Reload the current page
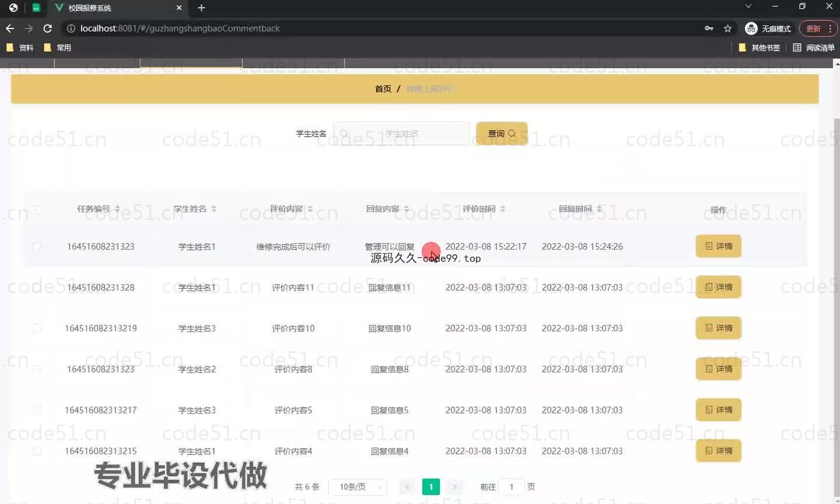 tap(48, 28)
